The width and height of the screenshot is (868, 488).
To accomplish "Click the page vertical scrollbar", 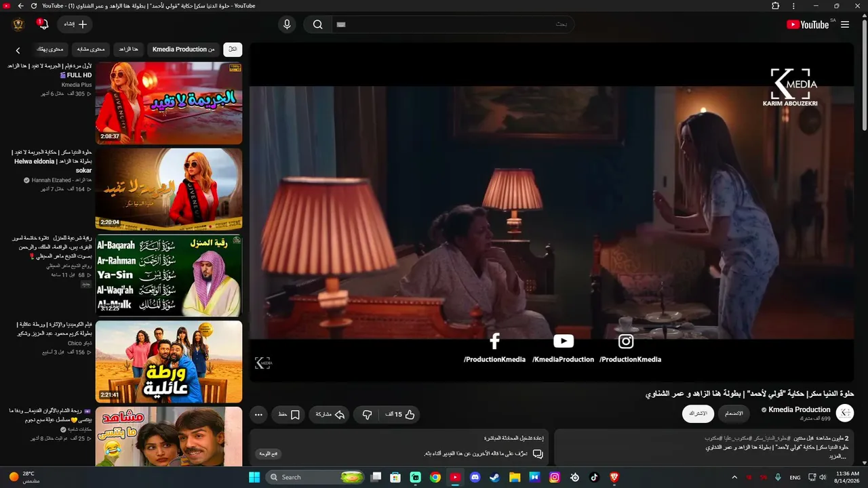I will coord(864,75).
